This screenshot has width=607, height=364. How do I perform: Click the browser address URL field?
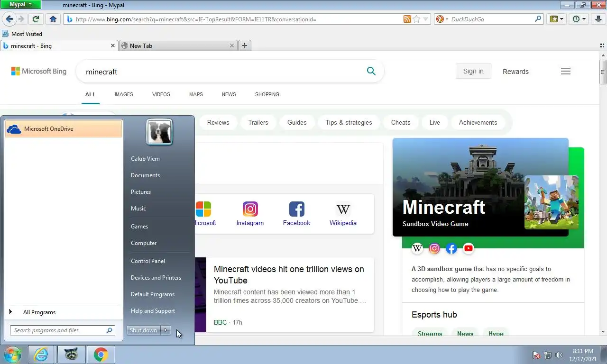tap(237, 19)
